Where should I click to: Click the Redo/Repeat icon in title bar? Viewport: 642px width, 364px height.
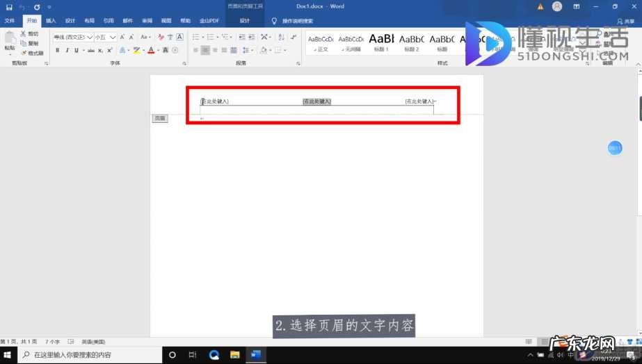click(37, 7)
